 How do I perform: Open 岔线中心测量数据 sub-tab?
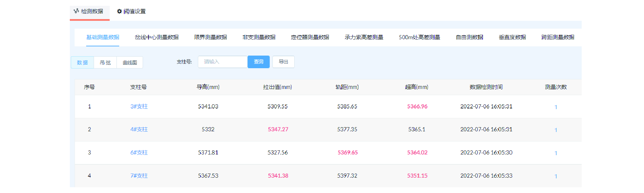tap(156, 37)
